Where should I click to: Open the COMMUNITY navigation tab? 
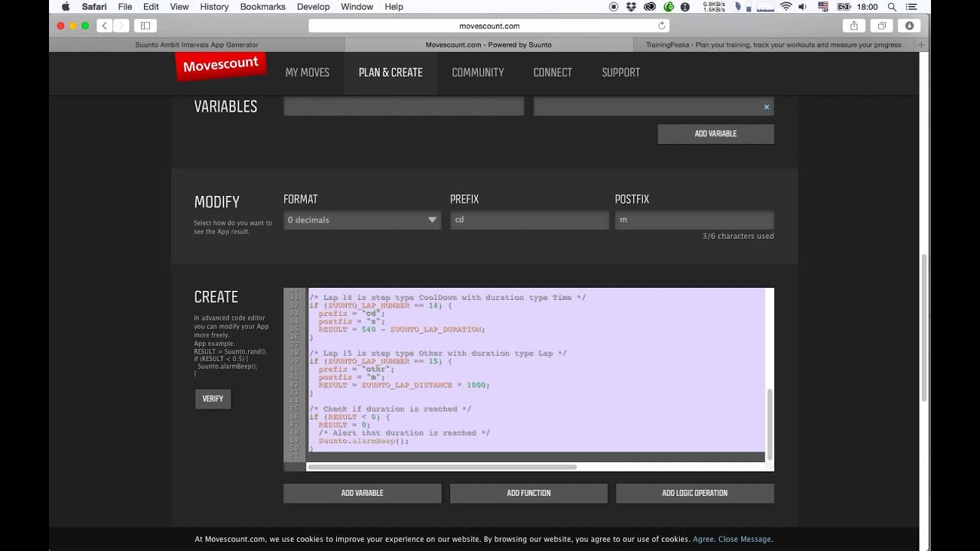coord(478,73)
